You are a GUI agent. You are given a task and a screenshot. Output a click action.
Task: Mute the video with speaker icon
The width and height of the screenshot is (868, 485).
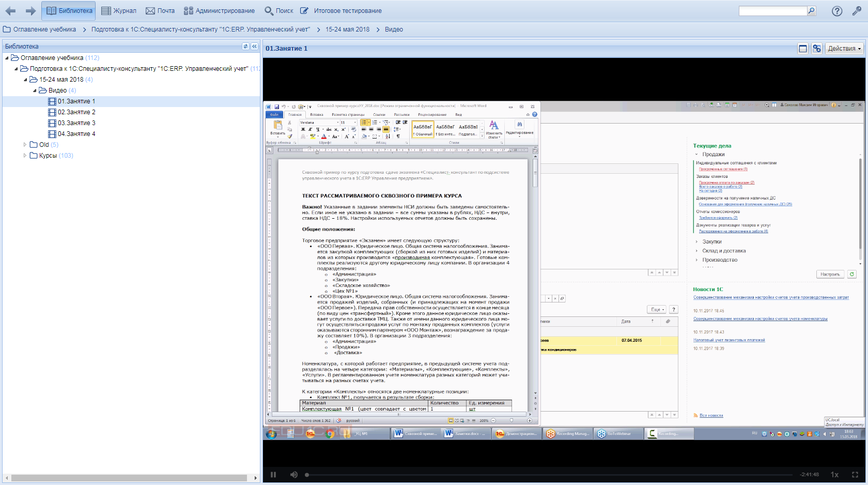(294, 475)
